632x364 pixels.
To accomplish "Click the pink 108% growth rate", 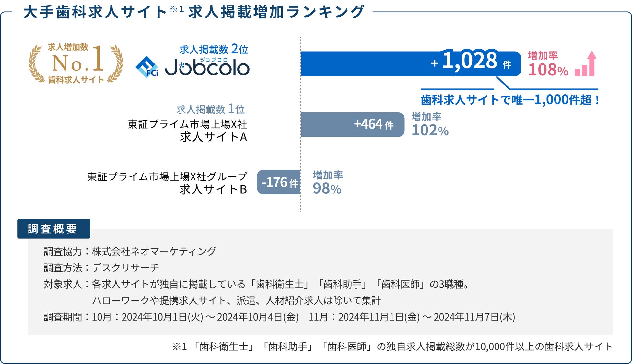I will coord(548,69).
